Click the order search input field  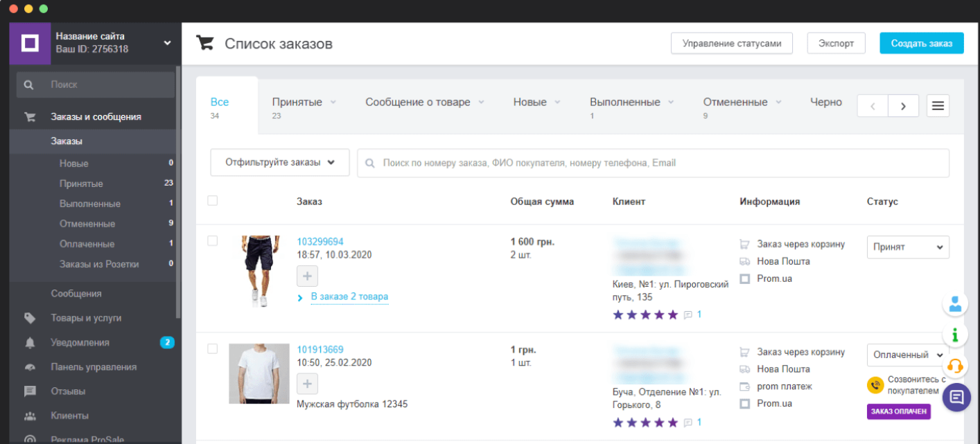tap(651, 163)
